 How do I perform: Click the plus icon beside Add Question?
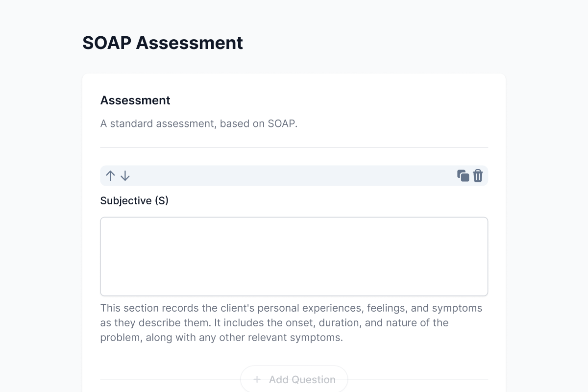pyautogui.click(x=257, y=379)
